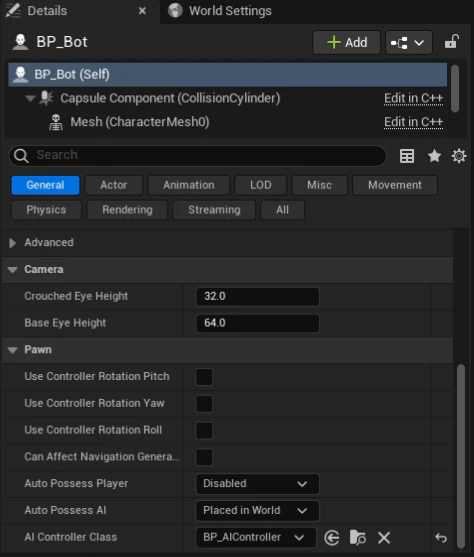Open Details view options gear
This screenshot has height=557, width=474.
[459, 156]
